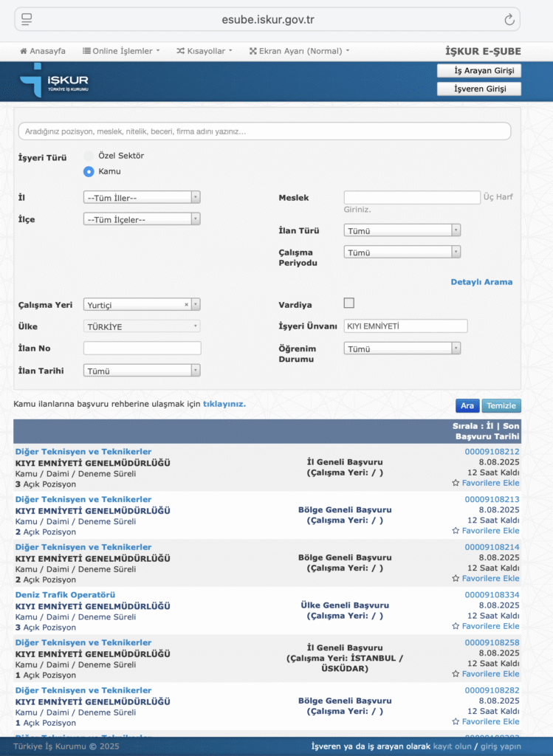The height and width of the screenshot is (756, 553).
Task: Open listing number 00009108334
Action: click(x=492, y=595)
